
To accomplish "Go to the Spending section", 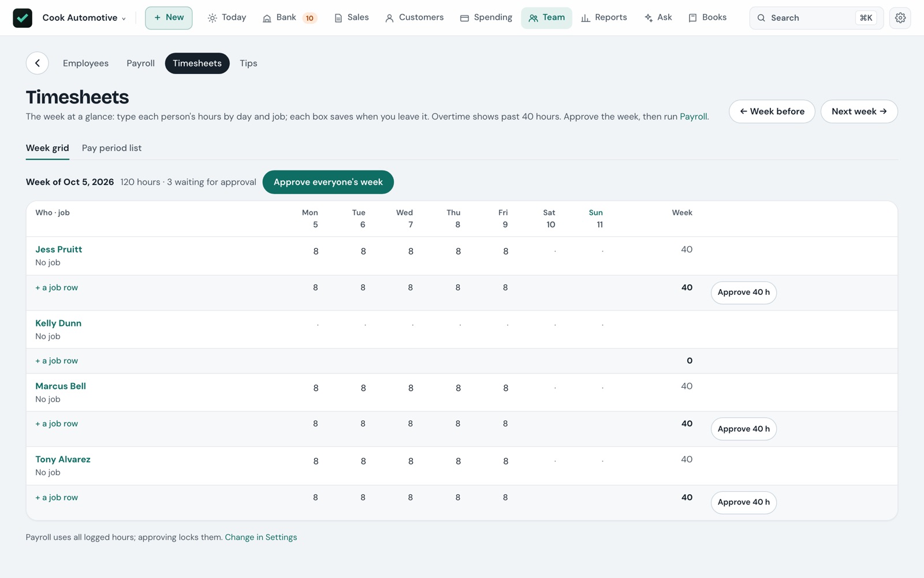I will 486,18.
